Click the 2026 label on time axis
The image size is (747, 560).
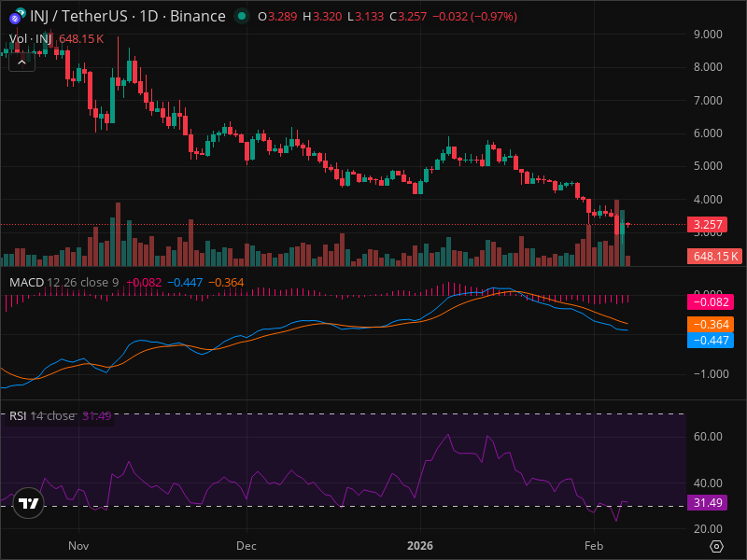pos(420,546)
